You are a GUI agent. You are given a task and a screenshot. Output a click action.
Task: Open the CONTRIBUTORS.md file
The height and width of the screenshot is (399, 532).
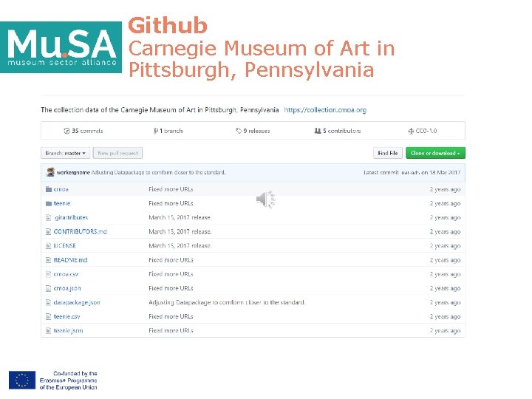pos(81,232)
